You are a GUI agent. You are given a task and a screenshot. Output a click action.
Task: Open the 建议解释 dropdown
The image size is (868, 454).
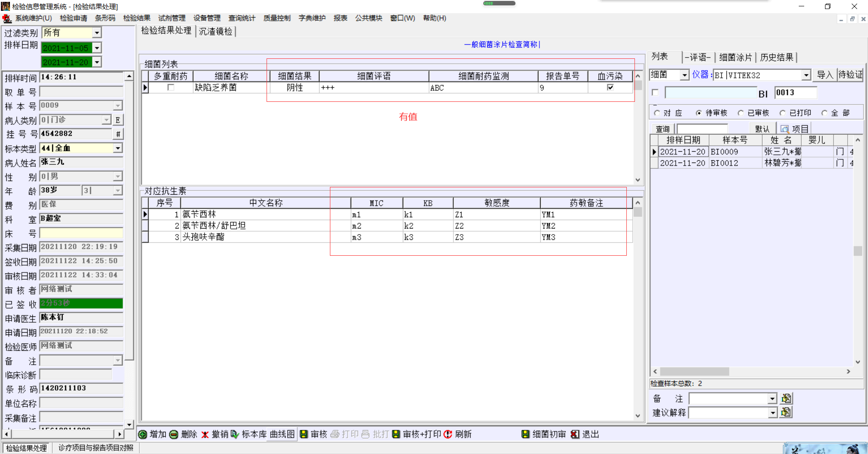[x=773, y=412]
